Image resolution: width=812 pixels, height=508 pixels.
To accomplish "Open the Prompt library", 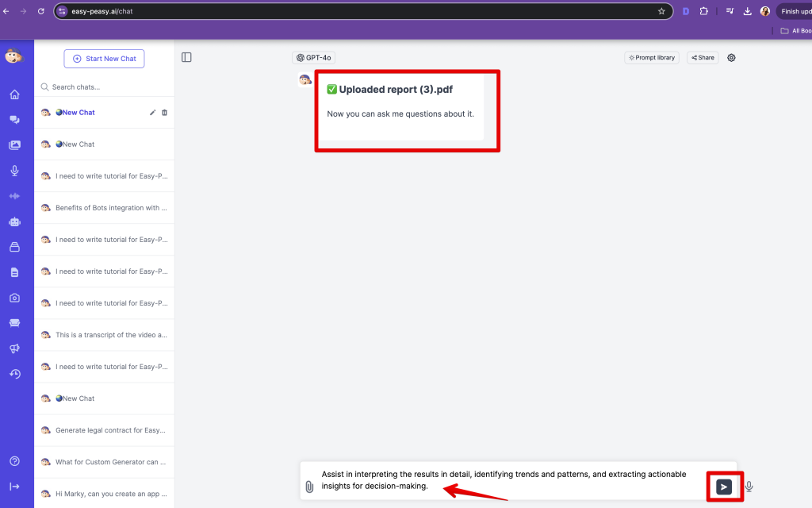I will pyautogui.click(x=652, y=58).
